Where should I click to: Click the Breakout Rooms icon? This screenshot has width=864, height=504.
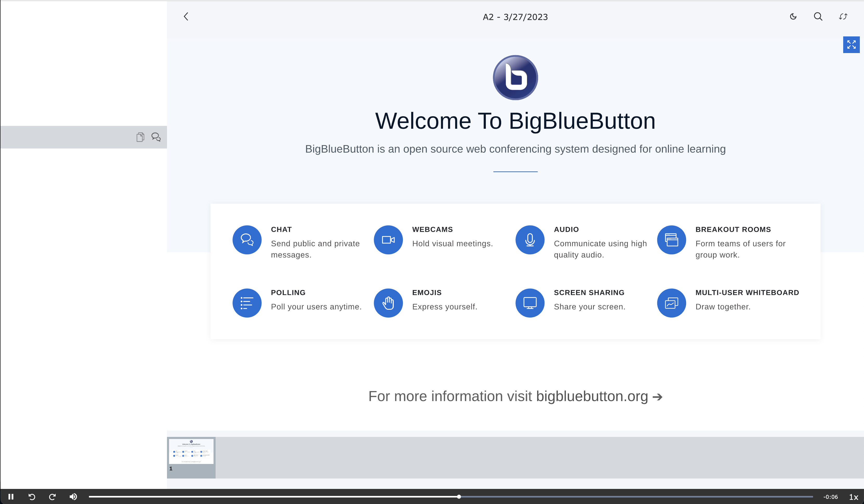[x=671, y=240]
